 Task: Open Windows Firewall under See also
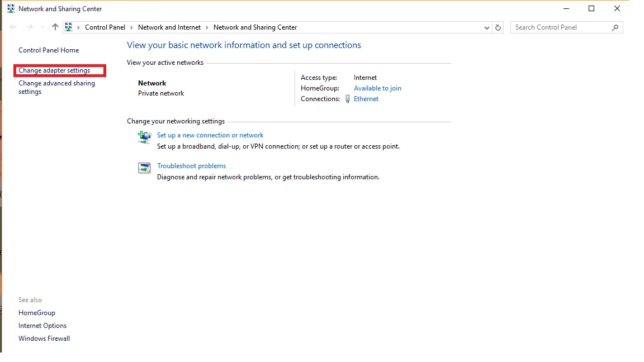[x=44, y=339]
